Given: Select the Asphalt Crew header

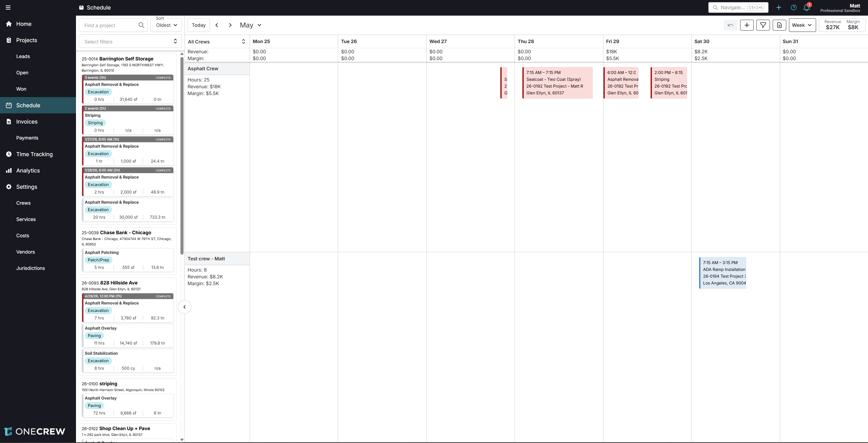Looking at the screenshot, I should (x=217, y=69).
